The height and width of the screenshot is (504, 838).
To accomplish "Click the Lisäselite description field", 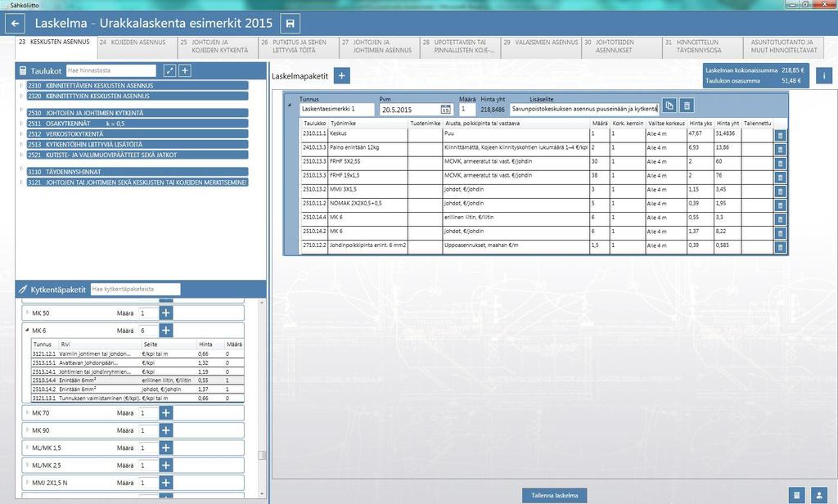I will click(584, 109).
